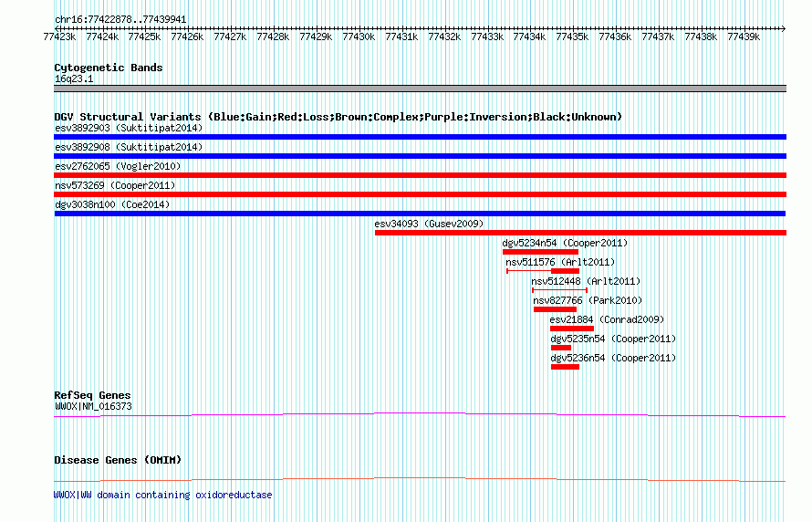Image resolution: width=812 pixels, height=522 pixels.
Task: Select the Cytogenetic Bands track title
Action: (x=109, y=68)
